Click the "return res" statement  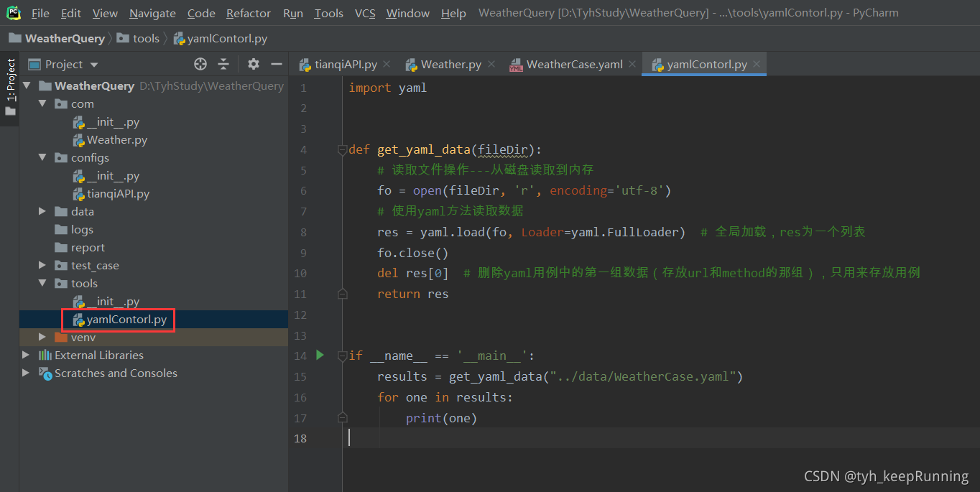tap(412, 293)
